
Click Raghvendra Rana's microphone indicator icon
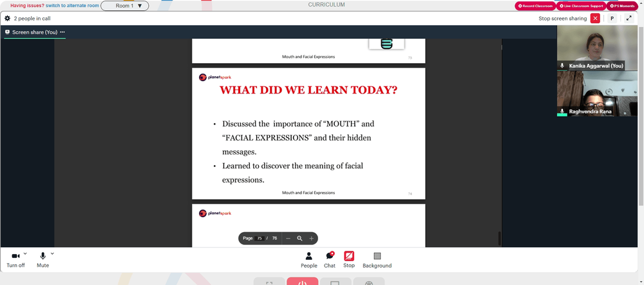point(562,111)
